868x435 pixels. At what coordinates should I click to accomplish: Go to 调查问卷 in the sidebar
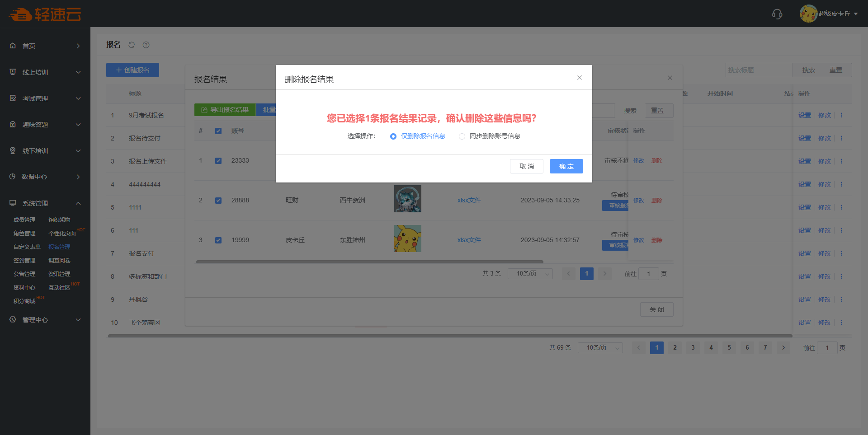(59, 261)
